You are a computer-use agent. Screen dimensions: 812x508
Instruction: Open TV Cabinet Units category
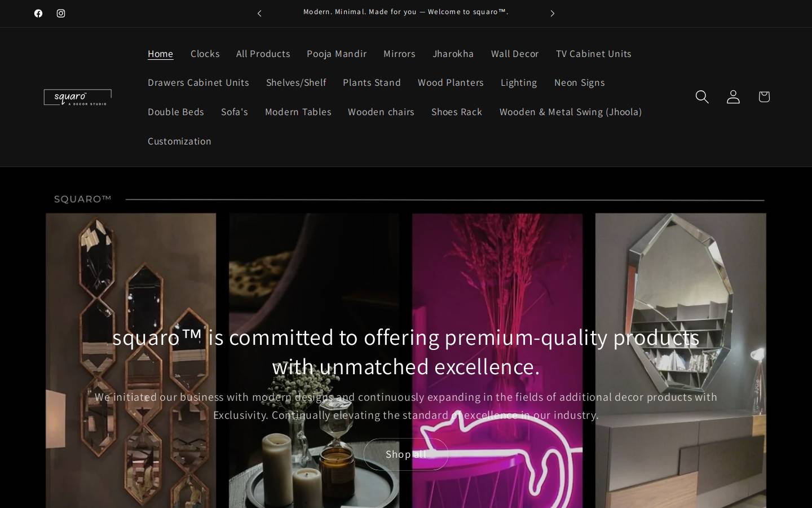[594, 54]
